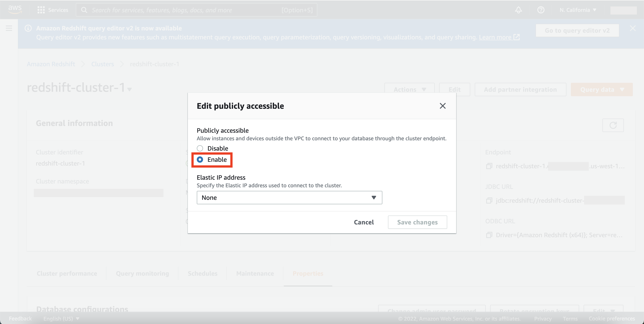Click the refresh icon in General information
Image resolution: width=644 pixels, height=324 pixels.
pos(613,125)
